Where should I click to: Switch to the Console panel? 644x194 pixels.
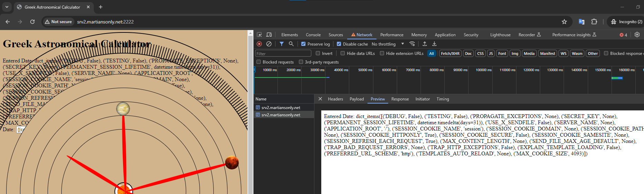313,35
